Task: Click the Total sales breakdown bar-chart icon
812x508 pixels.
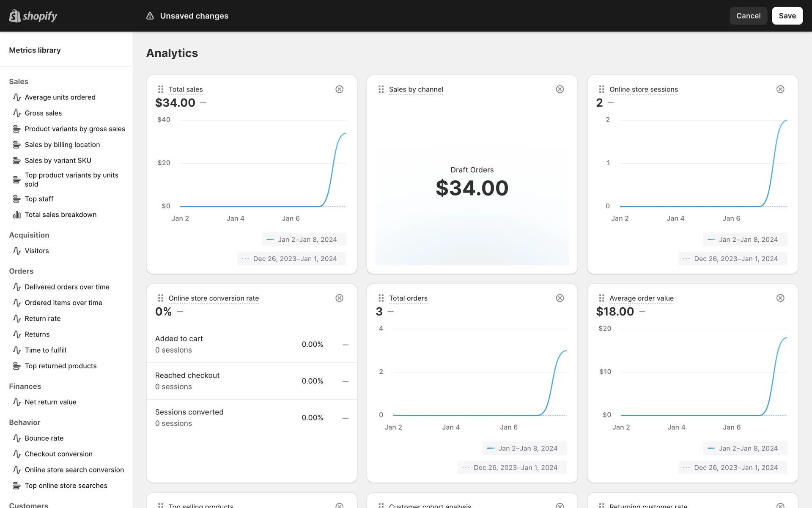Action: 17,215
